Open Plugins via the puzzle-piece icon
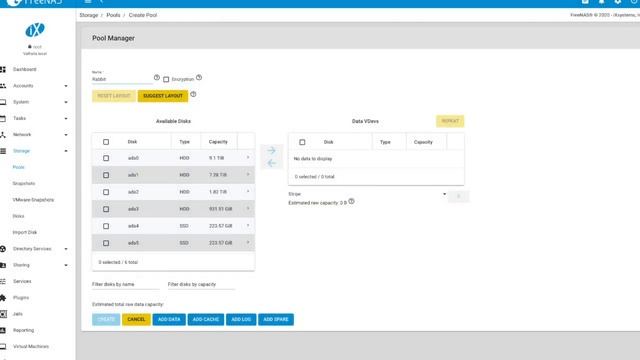640x360 pixels. 3,298
